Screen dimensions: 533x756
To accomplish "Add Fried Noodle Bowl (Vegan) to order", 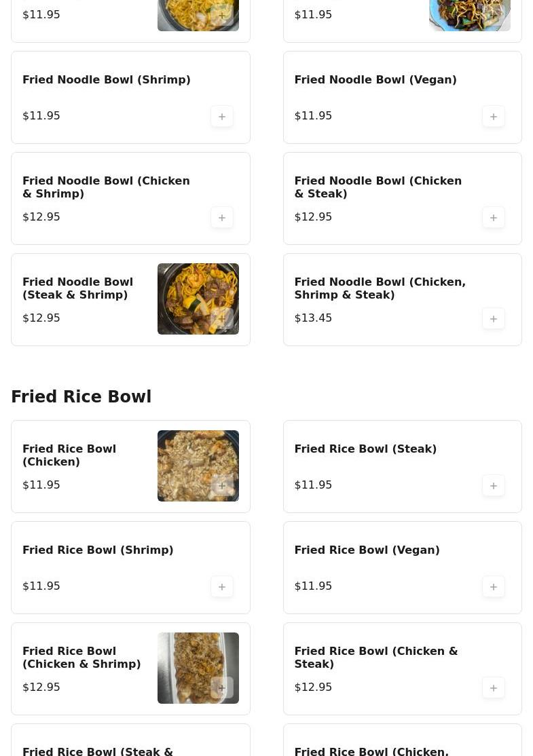I will [494, 117].
